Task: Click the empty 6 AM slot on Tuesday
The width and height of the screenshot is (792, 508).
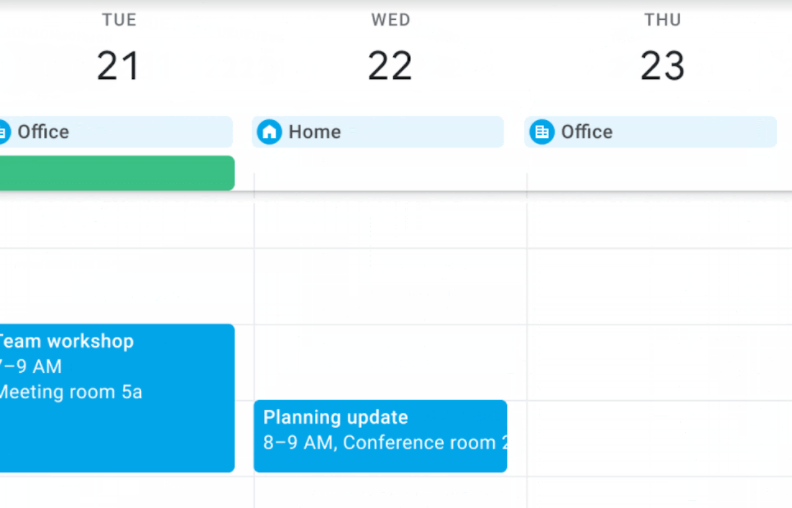Action: pos(127,286)
